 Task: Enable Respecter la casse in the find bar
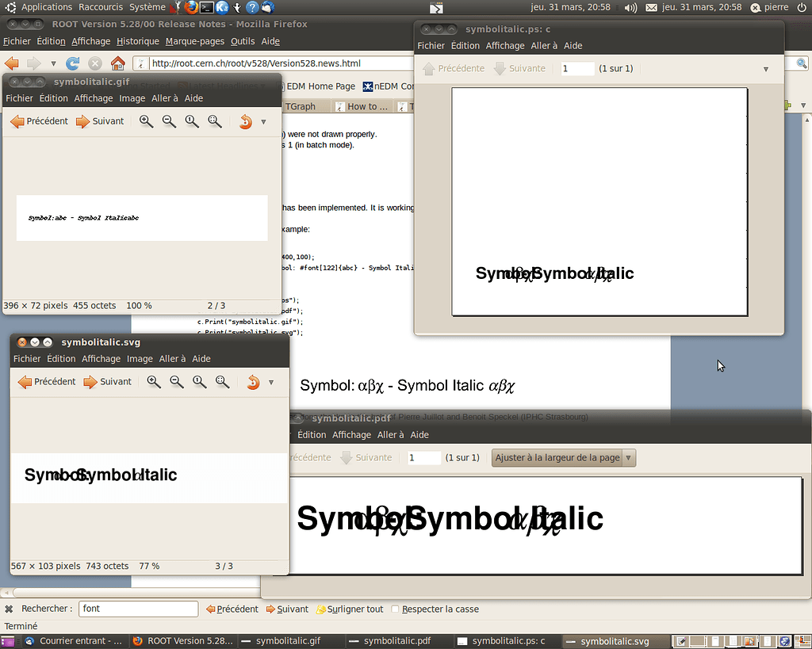click(x=394, y=609)
